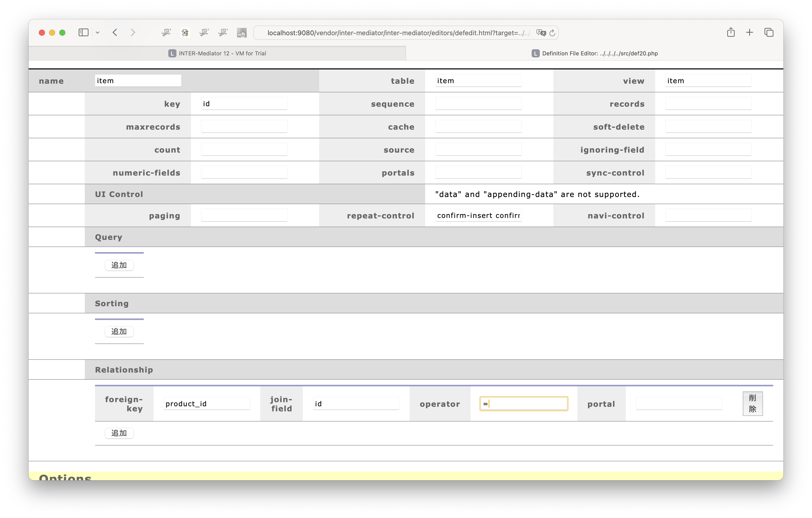The image size is (812, 518).
Task: Click the operator field containing =
Action: pyautogui.click(x=524, y=404)
